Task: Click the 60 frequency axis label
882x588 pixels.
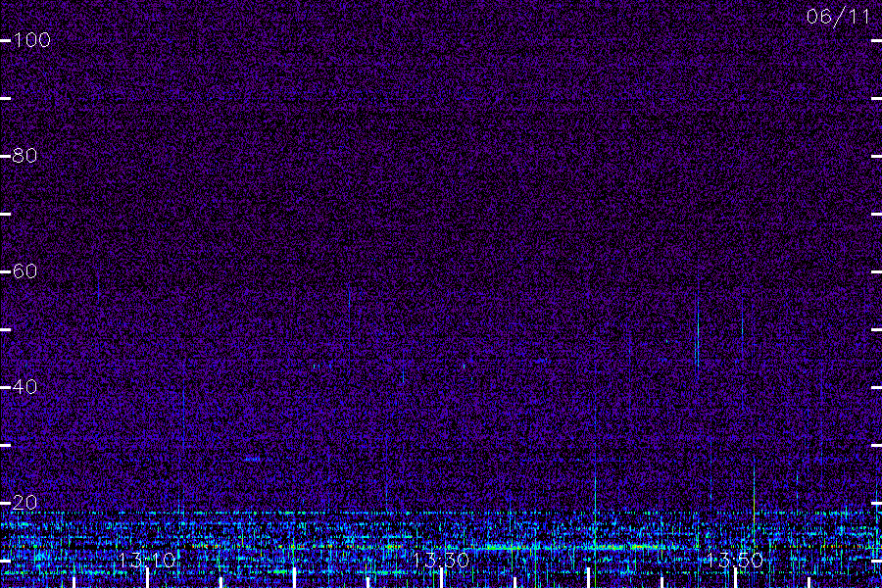Action: tap(24, 271)
